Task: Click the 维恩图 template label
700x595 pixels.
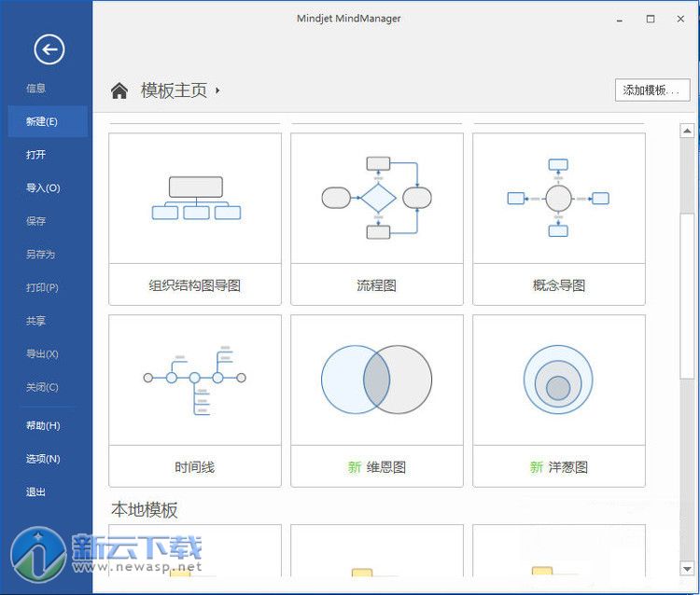Action: [386, 467]
